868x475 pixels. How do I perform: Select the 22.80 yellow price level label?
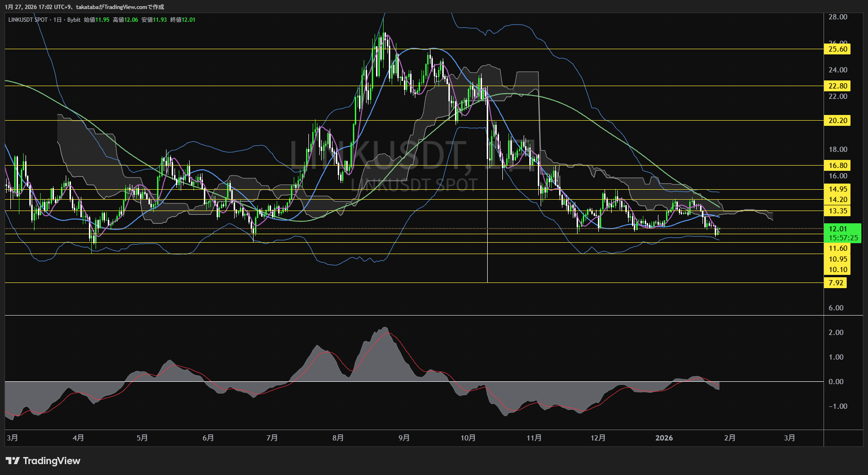click(837, 86)
